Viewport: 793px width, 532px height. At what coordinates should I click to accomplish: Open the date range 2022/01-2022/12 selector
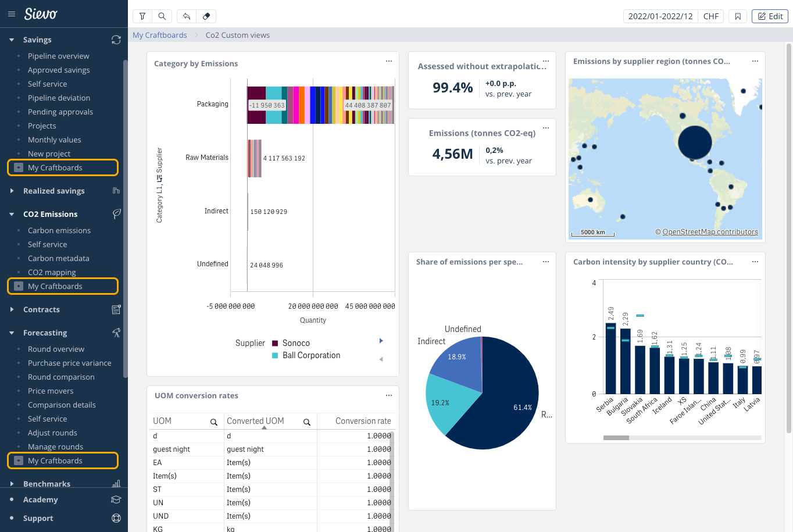660,16
